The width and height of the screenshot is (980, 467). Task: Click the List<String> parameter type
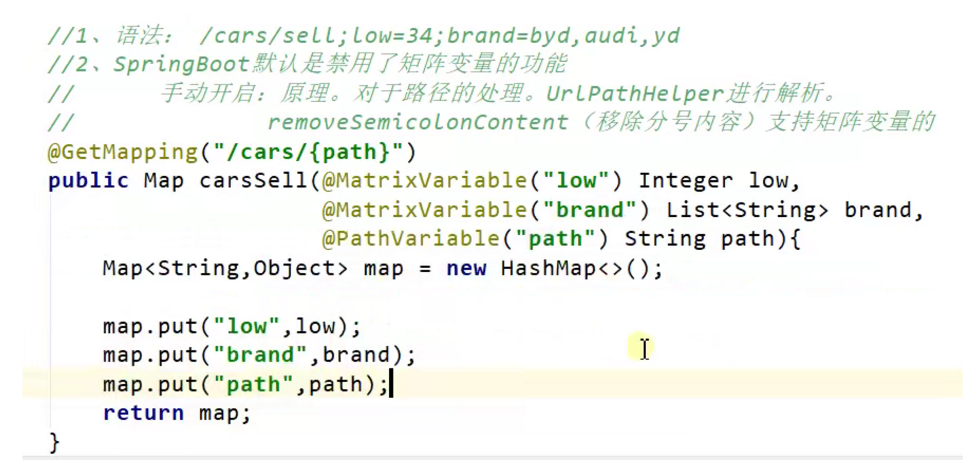(747, 210)
